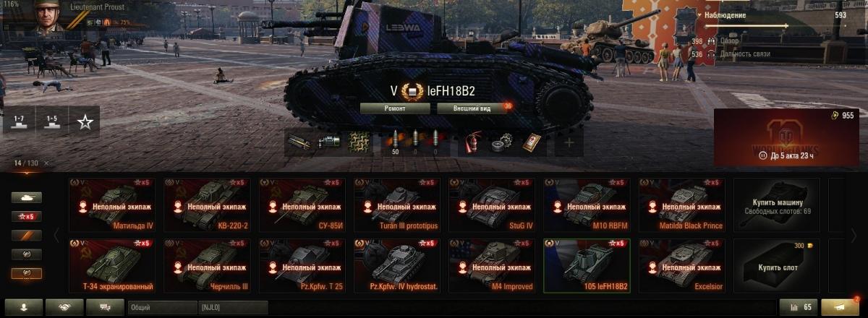
Task: Toggle the tank type carousel filter
Action: click(25, 197)
